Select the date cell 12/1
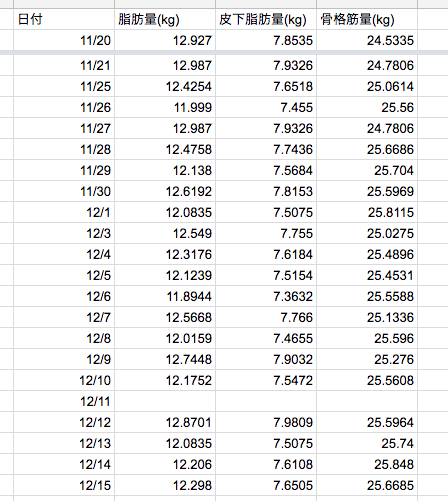Screen dimensions: 448x501 coord(64,212)
